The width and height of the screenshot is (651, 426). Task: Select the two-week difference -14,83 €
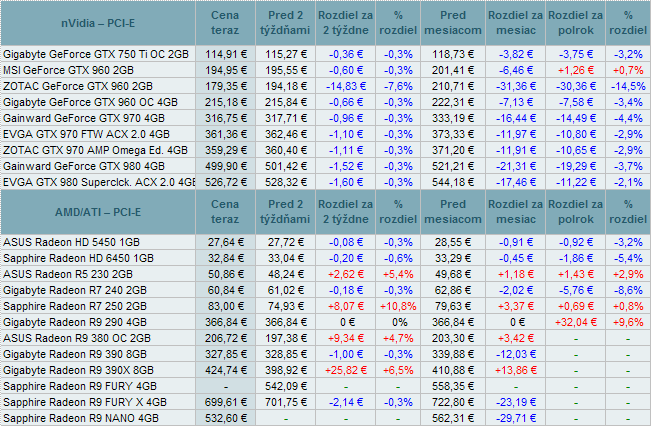click(x=346, y=86)
